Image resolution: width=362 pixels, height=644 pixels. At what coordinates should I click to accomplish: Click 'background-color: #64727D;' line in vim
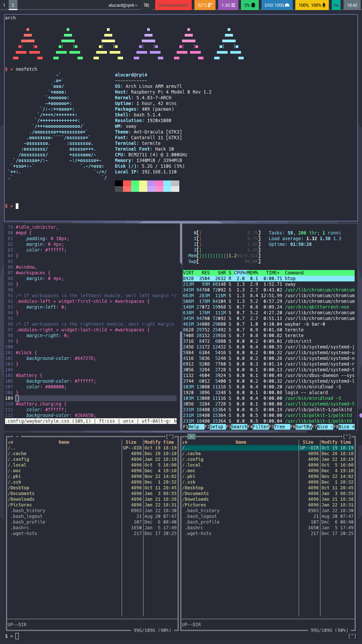pos(61,358)
